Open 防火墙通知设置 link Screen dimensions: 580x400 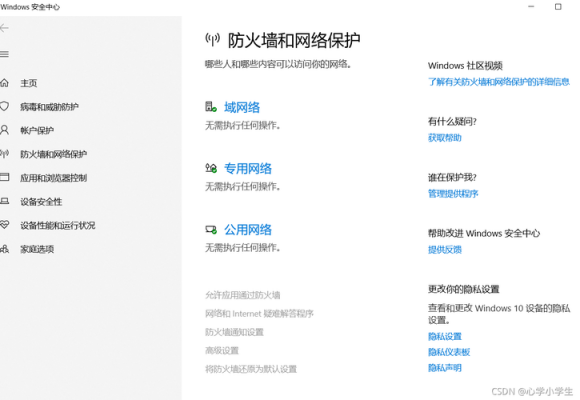point(235,332)
